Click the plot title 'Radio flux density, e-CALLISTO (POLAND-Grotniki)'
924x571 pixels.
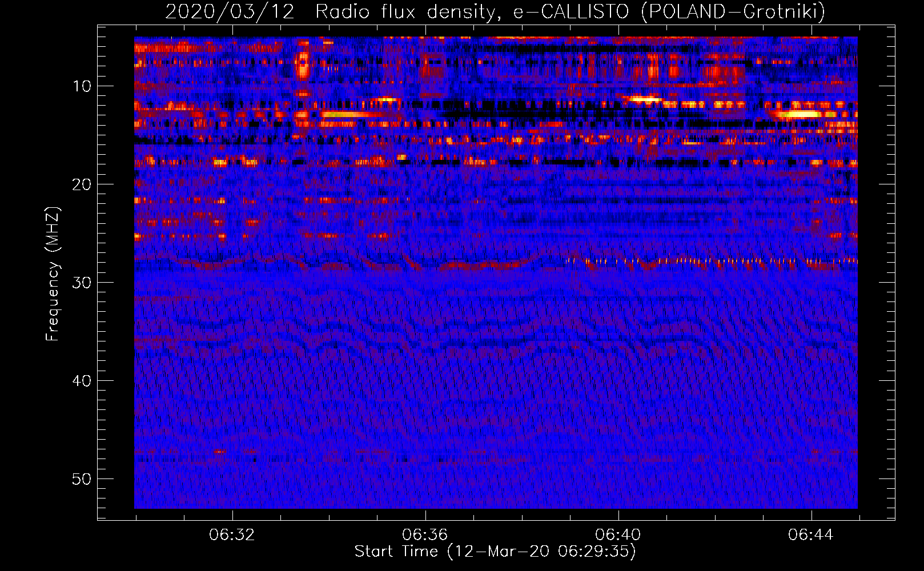coord(570,12)
